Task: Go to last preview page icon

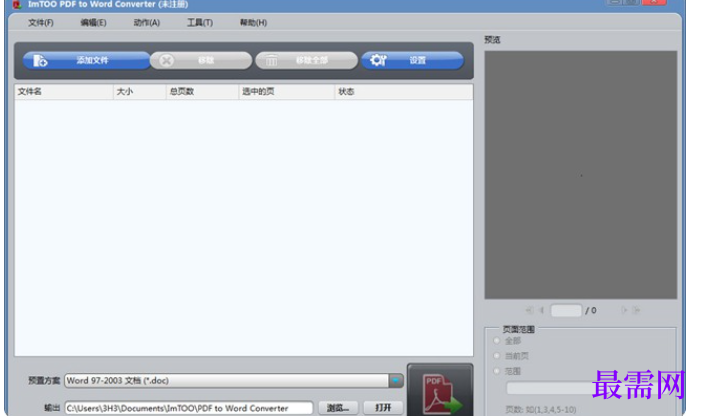Action: pos(636,310)
